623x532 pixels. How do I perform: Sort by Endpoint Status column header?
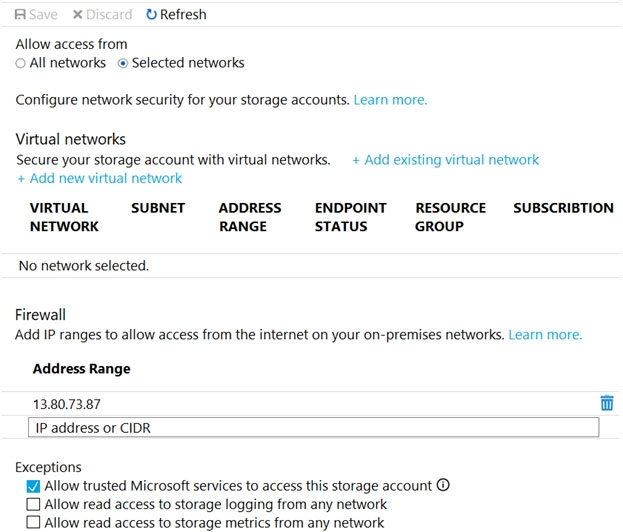click(350, 217)
